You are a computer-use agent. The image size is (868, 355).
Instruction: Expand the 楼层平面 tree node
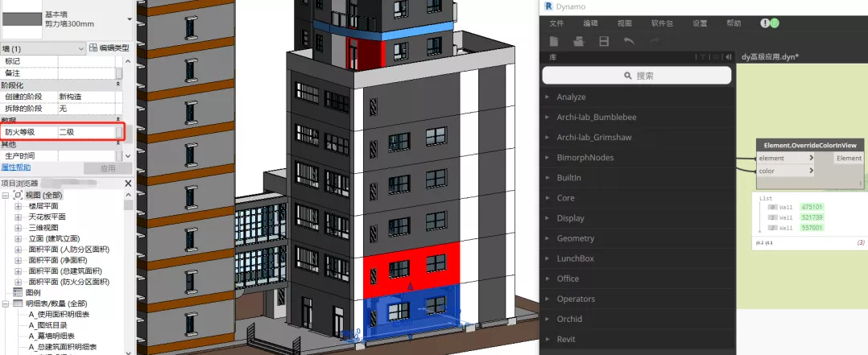(19, 206)
